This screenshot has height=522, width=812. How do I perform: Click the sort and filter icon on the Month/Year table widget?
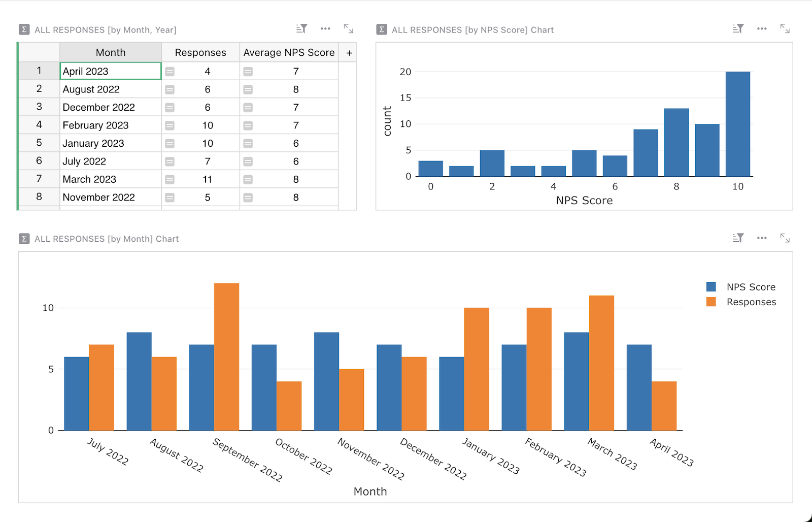(301, 29)
